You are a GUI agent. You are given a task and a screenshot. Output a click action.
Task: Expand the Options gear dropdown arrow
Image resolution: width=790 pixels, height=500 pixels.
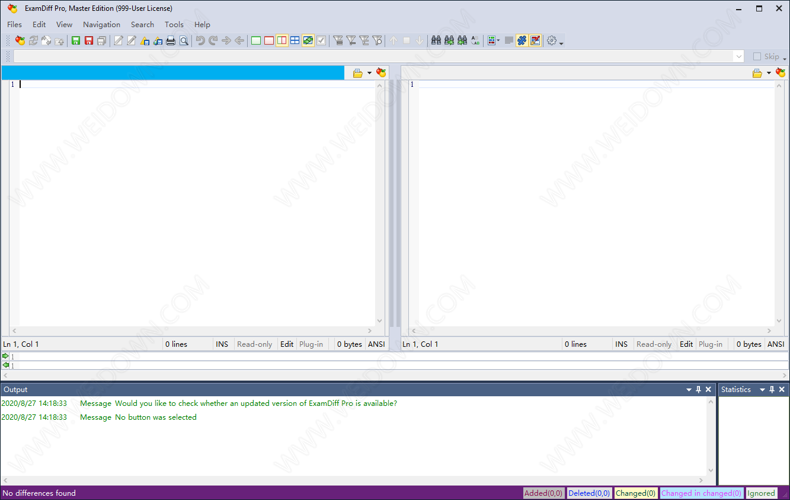561,43
